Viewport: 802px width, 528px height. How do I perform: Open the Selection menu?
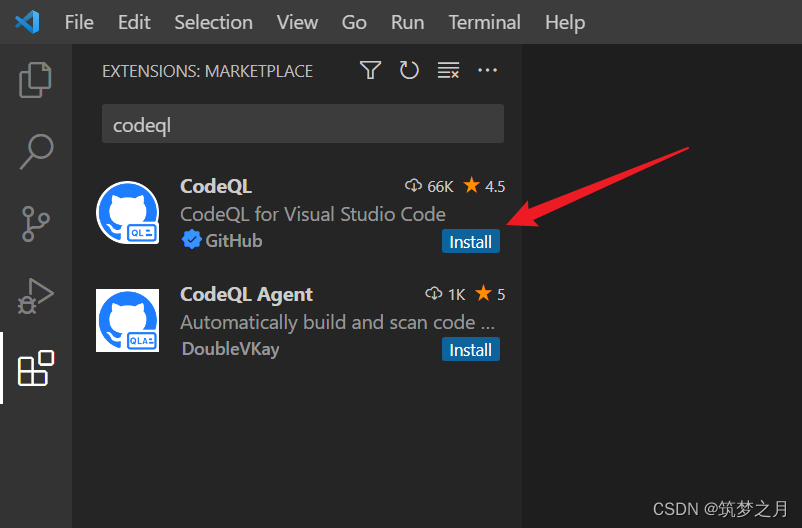click(213, 22)
